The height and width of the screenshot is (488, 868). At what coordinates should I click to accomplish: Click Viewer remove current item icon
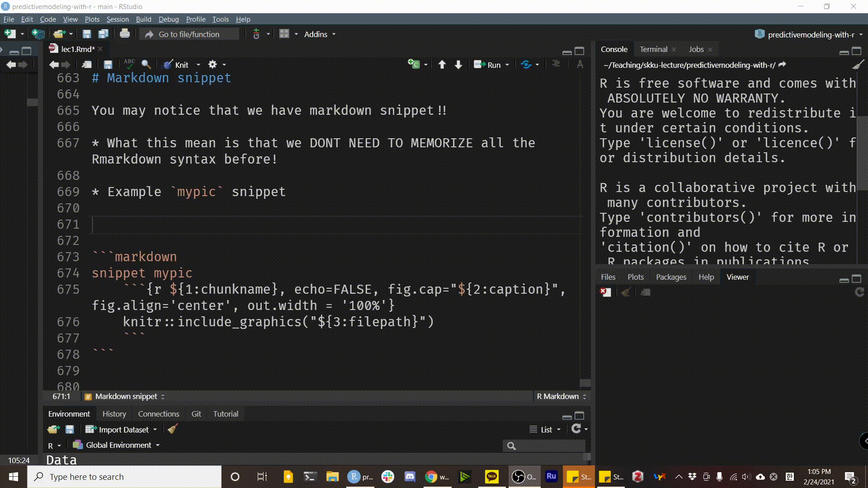(605, 292)
